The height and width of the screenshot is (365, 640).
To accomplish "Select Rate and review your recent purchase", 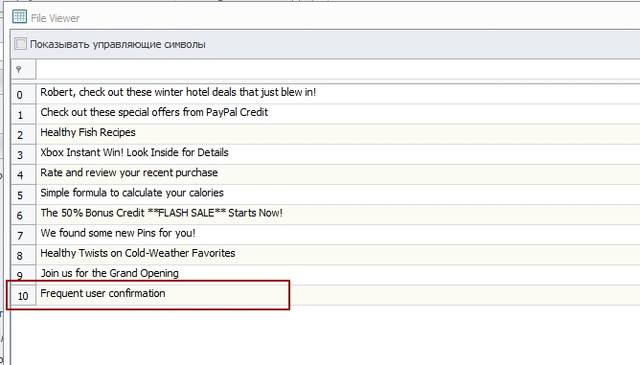I will click(338, 174).
